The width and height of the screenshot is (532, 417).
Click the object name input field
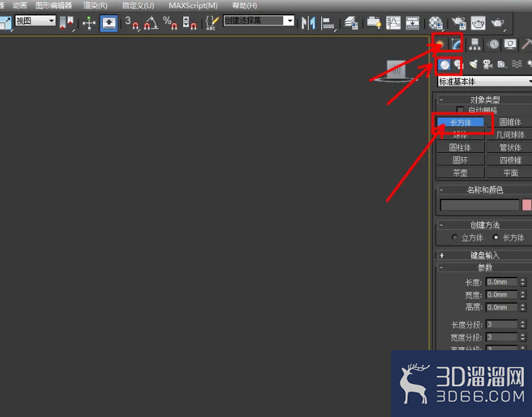point(480,205)
